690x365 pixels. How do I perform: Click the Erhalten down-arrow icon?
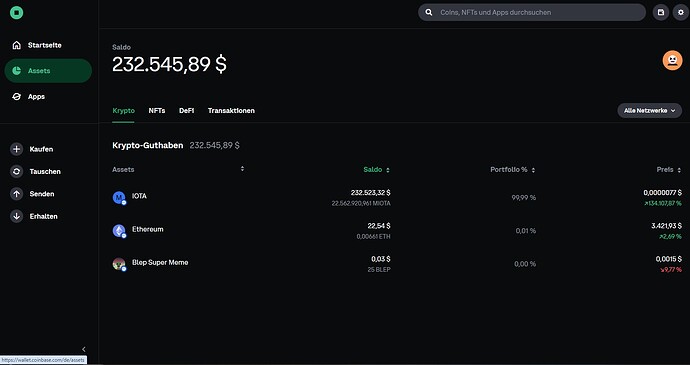coord(16,216)
